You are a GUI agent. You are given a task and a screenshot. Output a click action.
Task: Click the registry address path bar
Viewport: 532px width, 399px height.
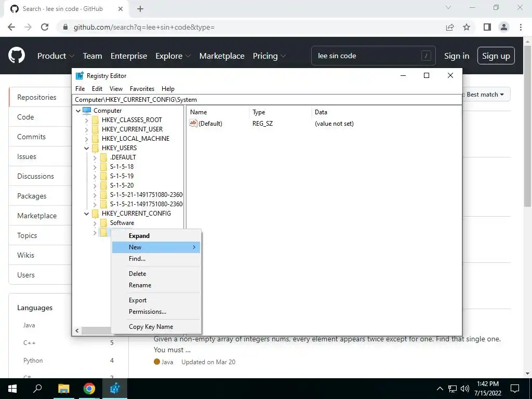point(267,100)
